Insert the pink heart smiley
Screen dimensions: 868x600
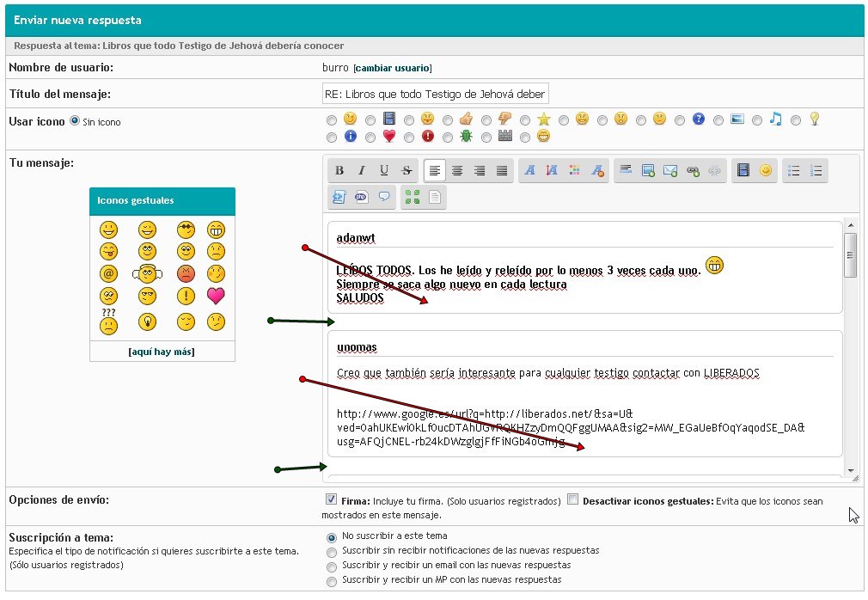tap(216, 297)
